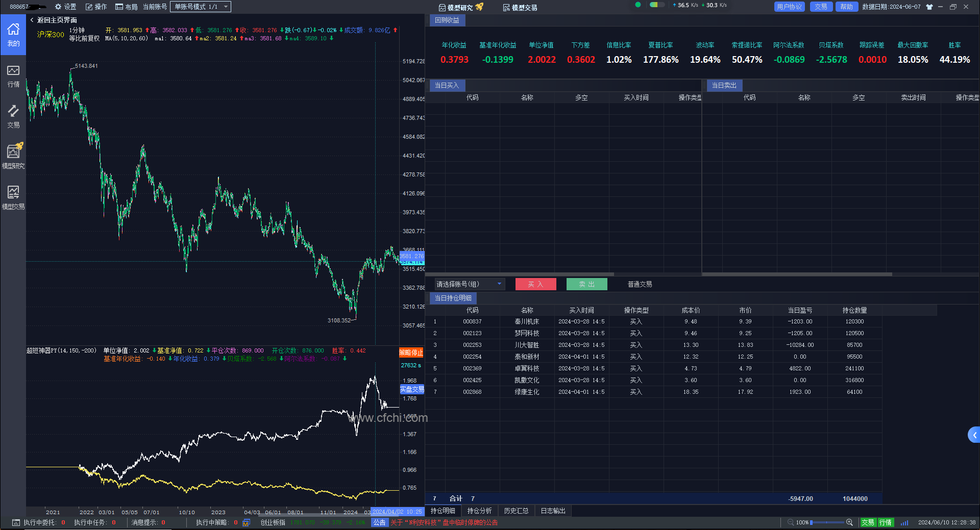Switch to the 持仓分析 bottom tab
This screenshot has width=980, height=530.
480,511
